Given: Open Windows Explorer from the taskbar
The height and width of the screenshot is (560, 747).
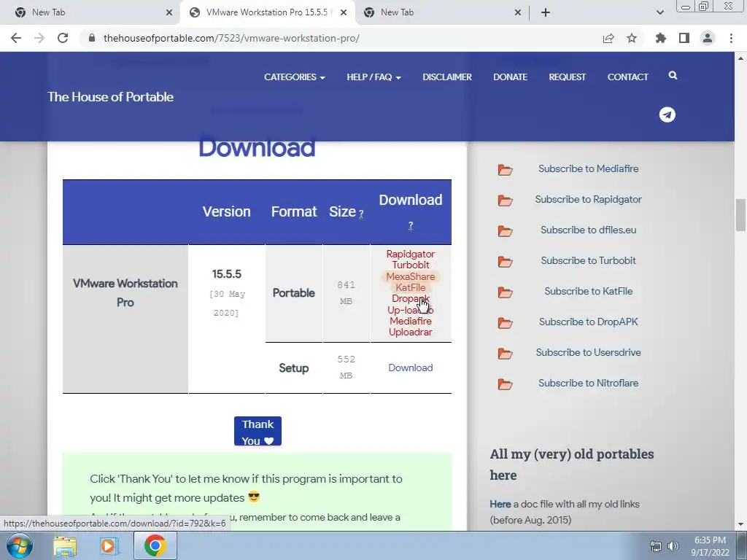Looking at the screenshot, I should point(65,545).
